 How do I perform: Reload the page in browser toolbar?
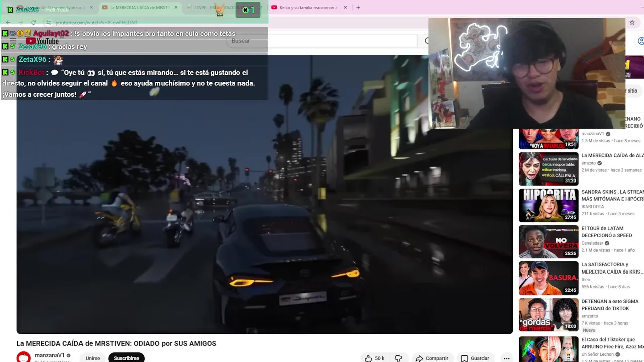click(33, 22)
